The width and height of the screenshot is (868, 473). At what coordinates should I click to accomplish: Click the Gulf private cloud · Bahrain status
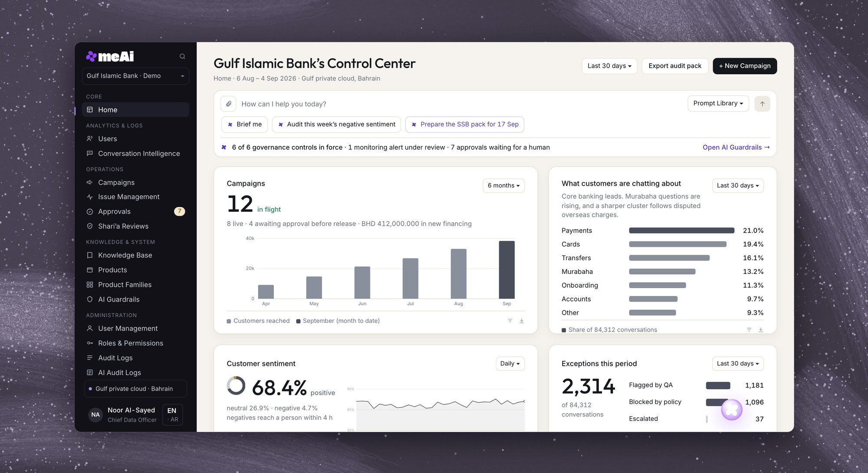click(x=135, y=389)
